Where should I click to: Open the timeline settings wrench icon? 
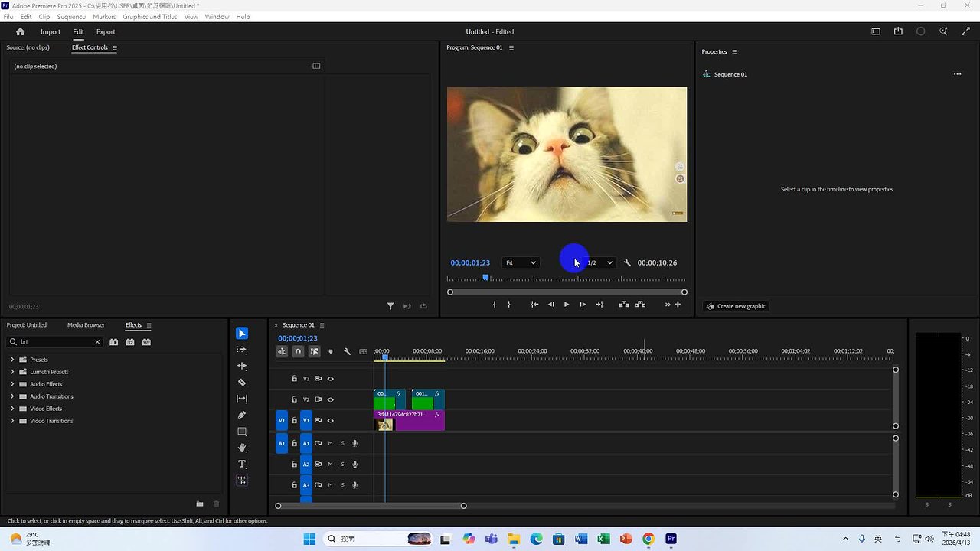[x=348, y=351]
